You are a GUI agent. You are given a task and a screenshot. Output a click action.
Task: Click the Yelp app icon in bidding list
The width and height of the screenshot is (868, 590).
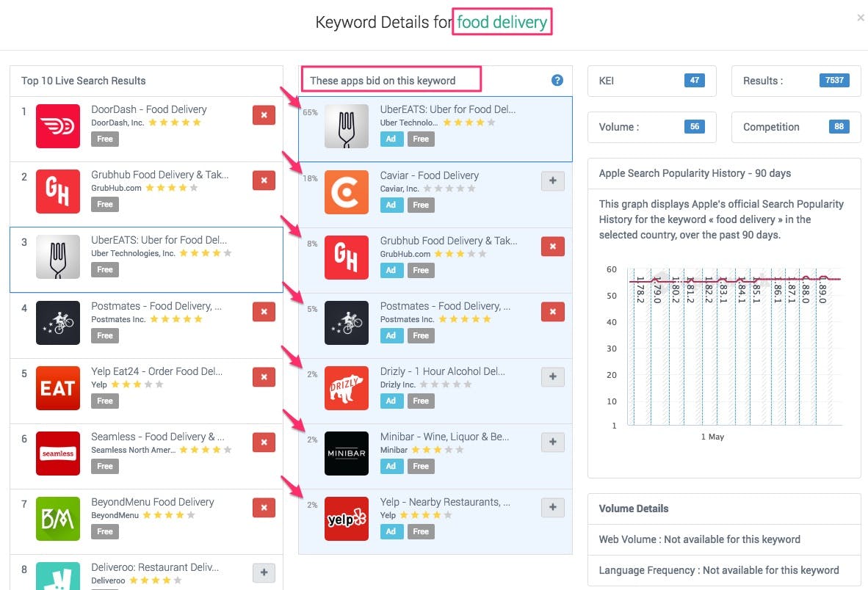(347, 518)
